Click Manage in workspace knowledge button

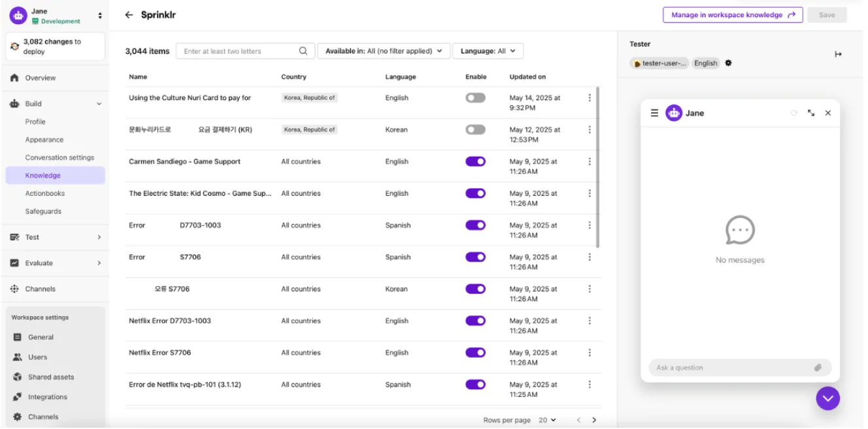tap(733, 15)
